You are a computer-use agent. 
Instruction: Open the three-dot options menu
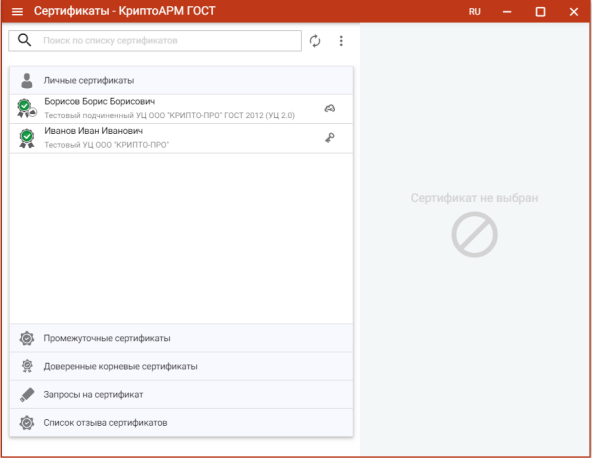point(341,41)
